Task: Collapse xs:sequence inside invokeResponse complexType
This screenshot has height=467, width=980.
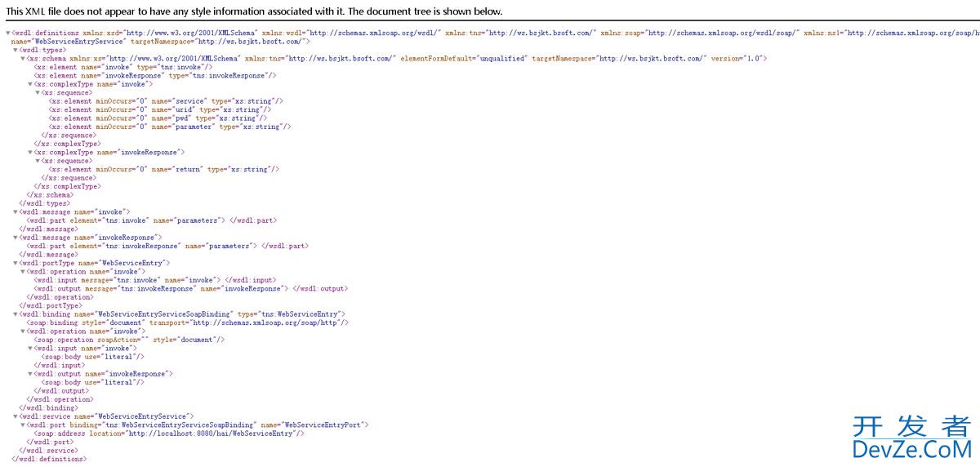Action: click(38, 161)
